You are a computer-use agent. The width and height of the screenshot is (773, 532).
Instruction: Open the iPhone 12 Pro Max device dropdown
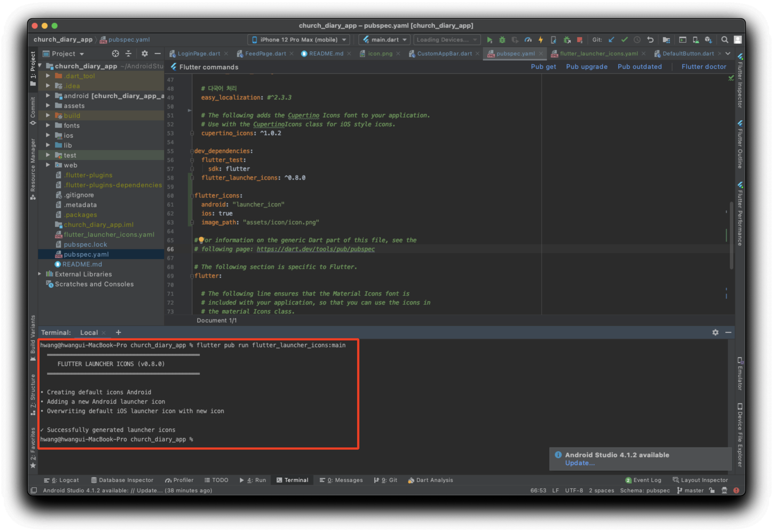pos(298,40)
